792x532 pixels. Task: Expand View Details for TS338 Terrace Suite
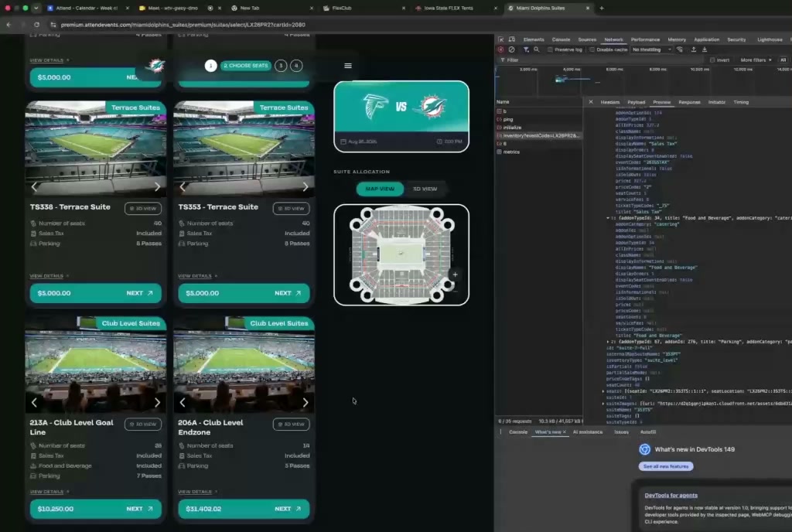(49, 276)
